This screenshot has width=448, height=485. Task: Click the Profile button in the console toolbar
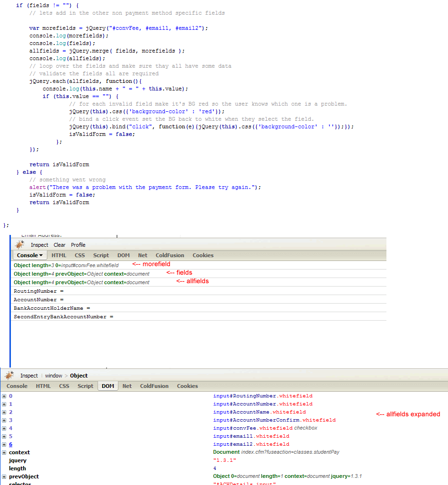point(78,245)
